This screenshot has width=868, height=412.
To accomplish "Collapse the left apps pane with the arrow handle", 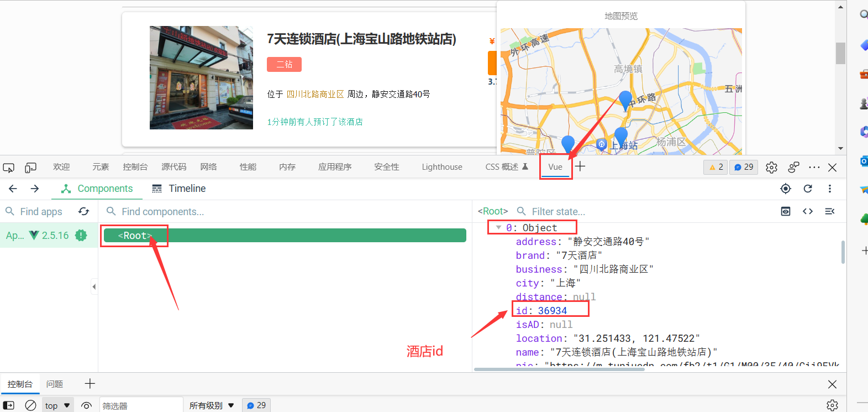I will click(94, 286).
